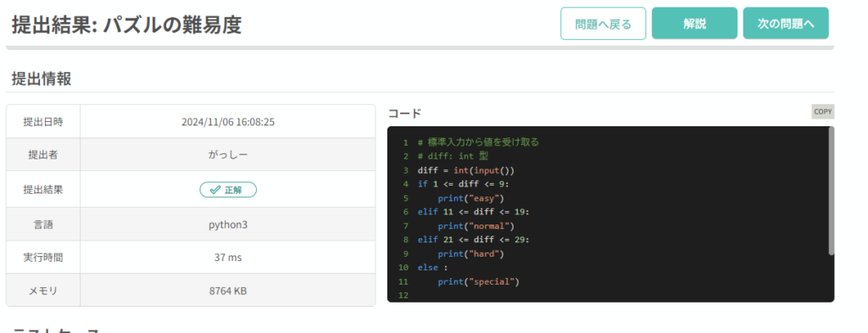
Task: Select the 37 ms execution time cell
Action: tap(228, 258)
